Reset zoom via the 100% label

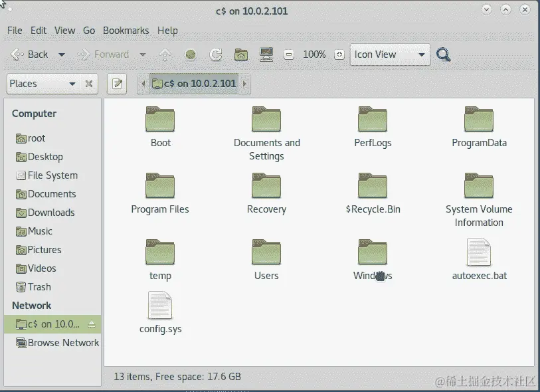point(314,54)
